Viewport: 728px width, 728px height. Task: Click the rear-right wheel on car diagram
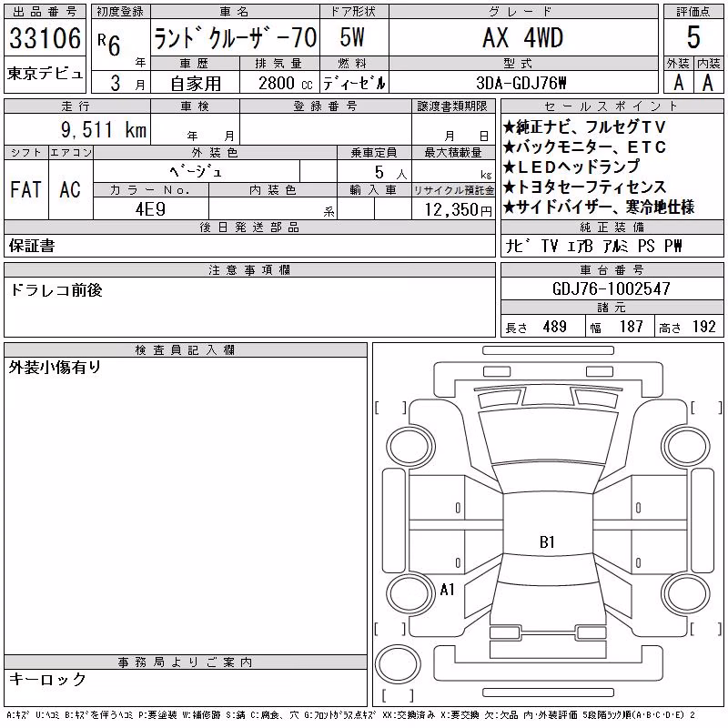[685, 593]
